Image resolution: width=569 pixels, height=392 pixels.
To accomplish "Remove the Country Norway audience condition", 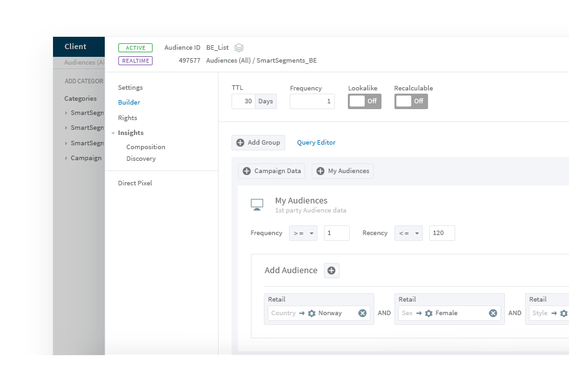I will [362, 313].
